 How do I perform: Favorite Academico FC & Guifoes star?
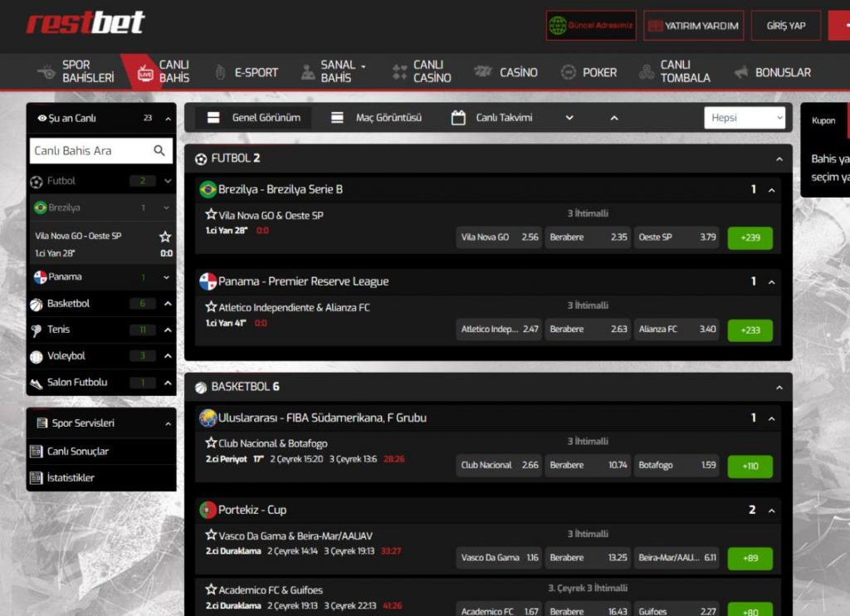[x=211, y=589]
